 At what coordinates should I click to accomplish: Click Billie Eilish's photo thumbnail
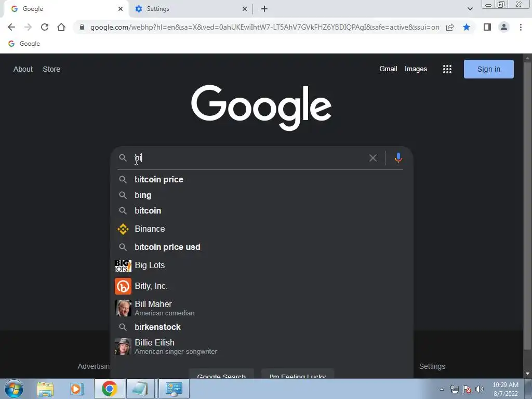pos(123,347)
